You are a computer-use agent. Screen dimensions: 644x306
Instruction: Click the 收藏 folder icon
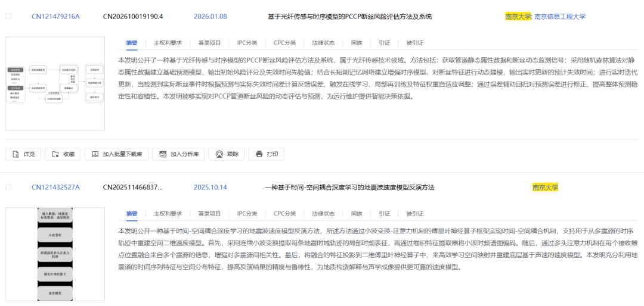(55, 154)
